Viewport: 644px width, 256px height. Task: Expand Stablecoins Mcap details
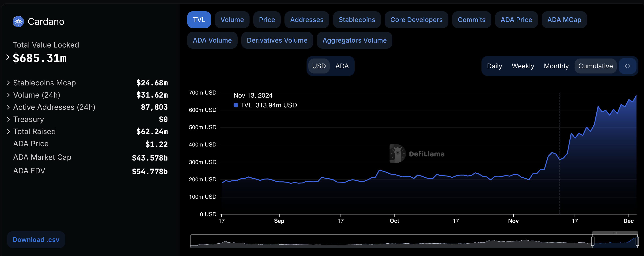pos(8,83)
